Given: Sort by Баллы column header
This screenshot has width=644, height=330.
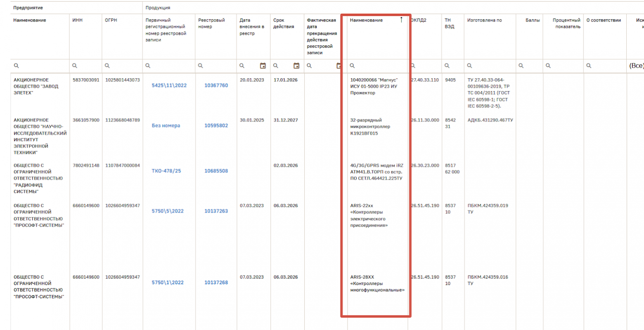Looking at the screenshot, I should tap(533, 20).
